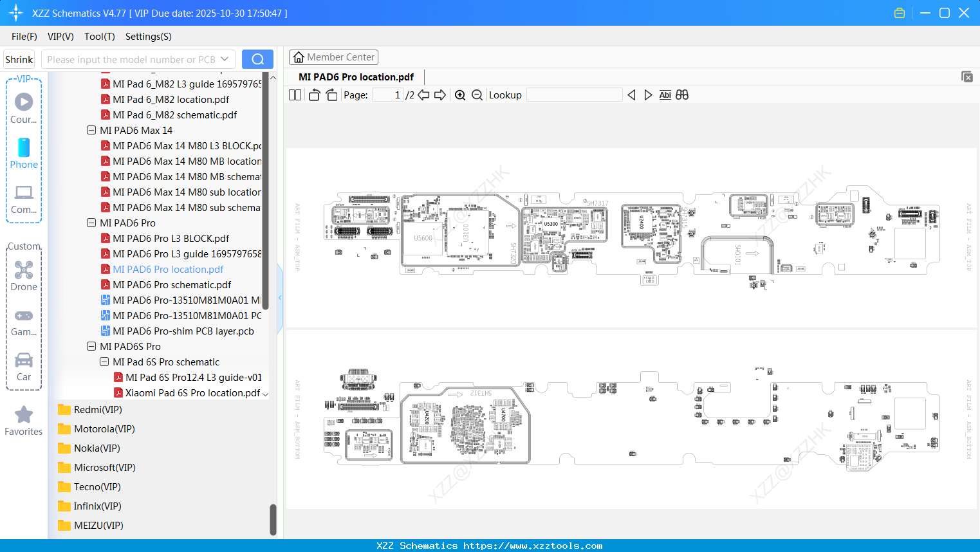Click the top-side PCB layout page thumbnail
This screenshot has height=552, width=980.
631,238
